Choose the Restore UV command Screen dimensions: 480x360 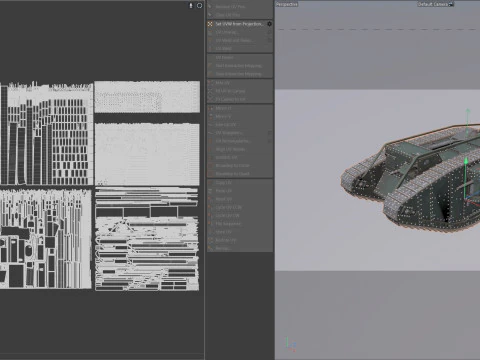pos(240,240)
